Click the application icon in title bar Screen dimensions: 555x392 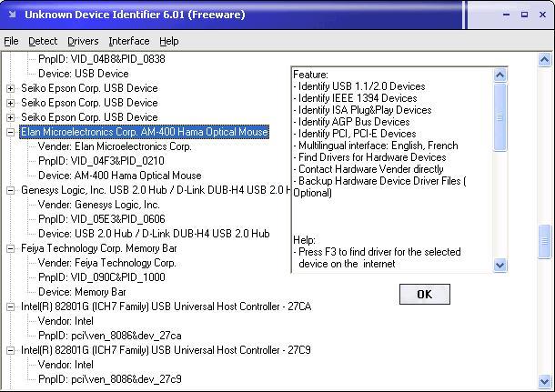click(x=12, y=15)
